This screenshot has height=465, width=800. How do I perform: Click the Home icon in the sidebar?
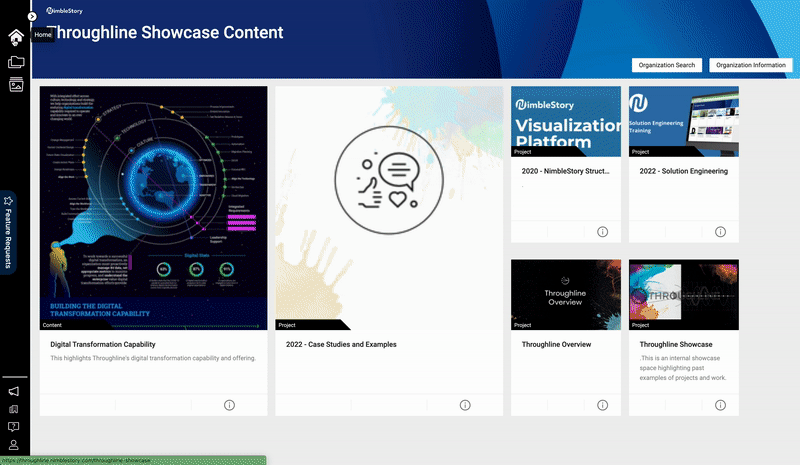tap(15, 37)
